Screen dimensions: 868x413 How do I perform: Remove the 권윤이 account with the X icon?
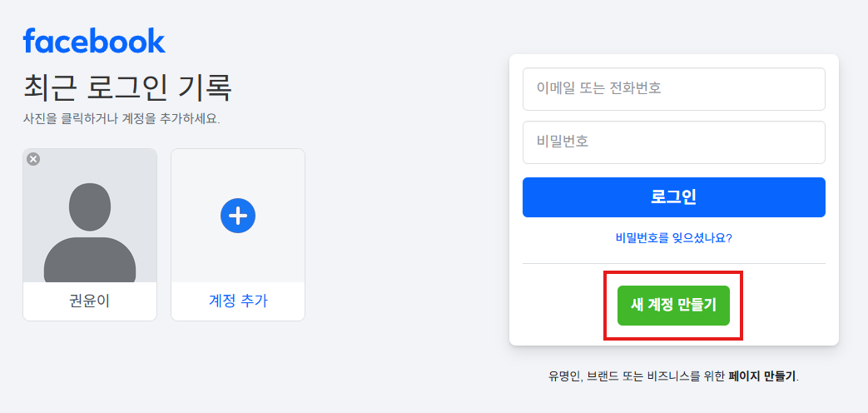[x=34, y=159]
